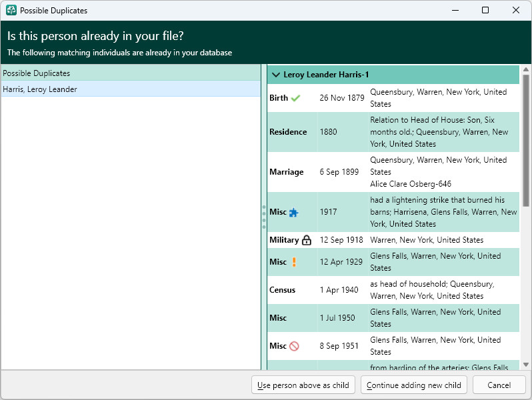
Task: Click the app icon in the Possible Duplicates title bar
Action: coord(11,10)
